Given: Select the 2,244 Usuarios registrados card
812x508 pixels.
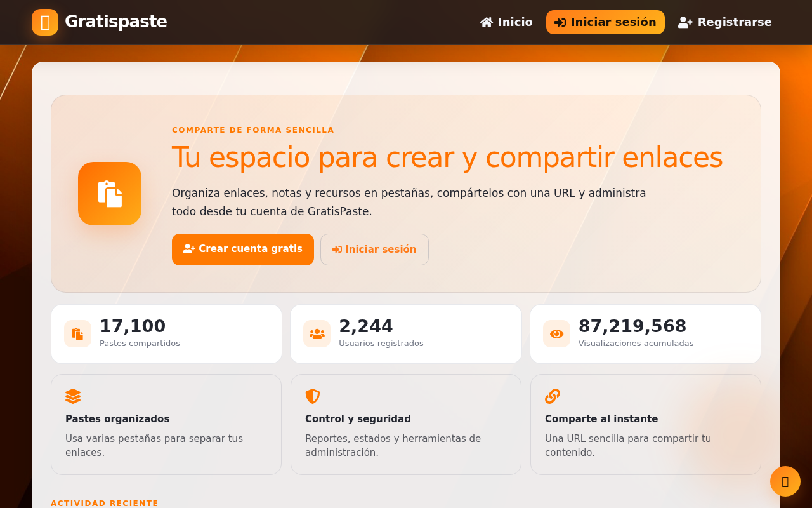Looking at the screenshot, I should [406, 334].
